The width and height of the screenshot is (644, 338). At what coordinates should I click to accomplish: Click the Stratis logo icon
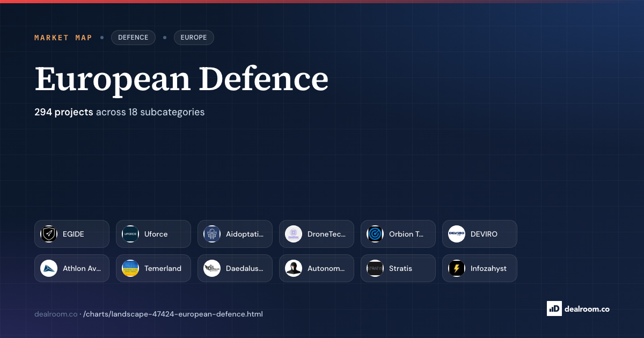tap(375, 268)
